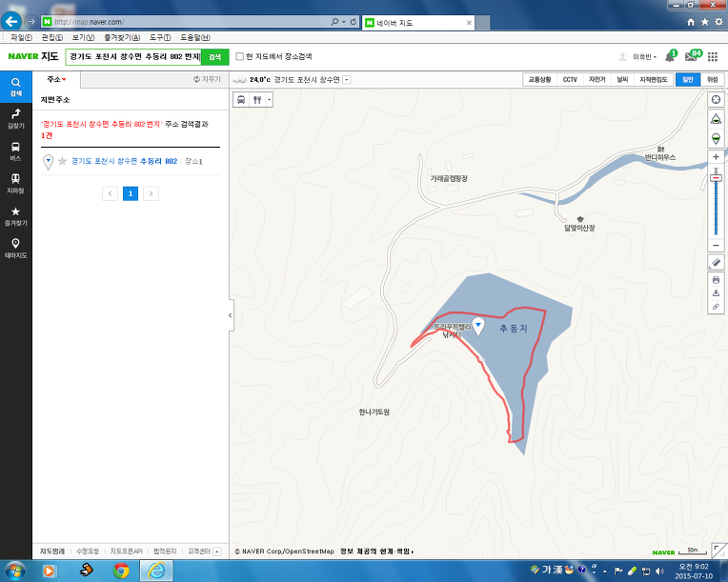Open the 도움말(H) menu
The image size is (728, 582).
pyautogui.click(x=195, y=37)
